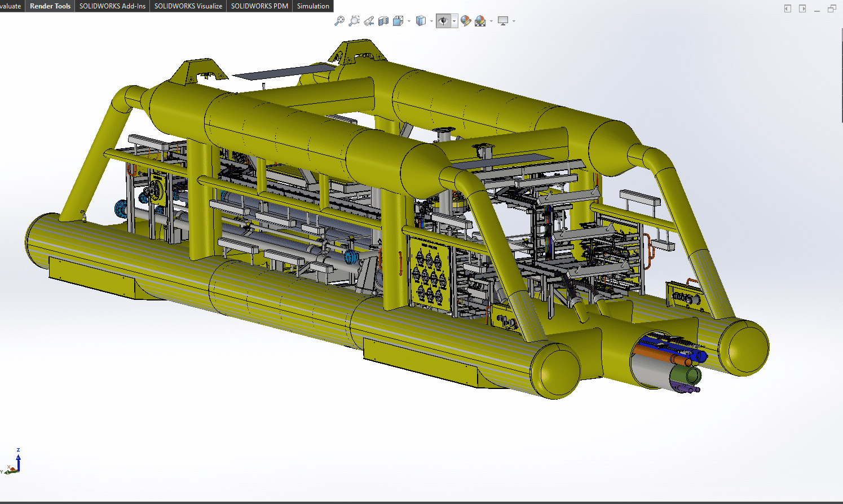Open the Apply Scene dropdown arrow

click(491, 21)
